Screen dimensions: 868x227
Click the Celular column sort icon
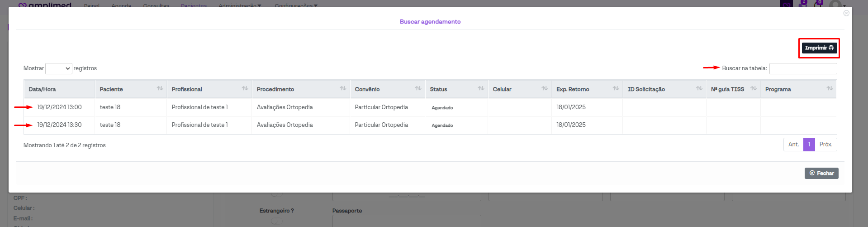click(x=545, y=89)
